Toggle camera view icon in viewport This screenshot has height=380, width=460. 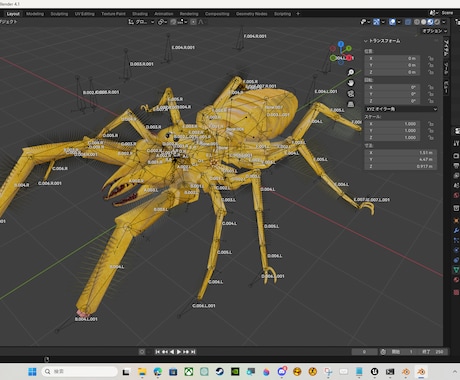(351, 94)
